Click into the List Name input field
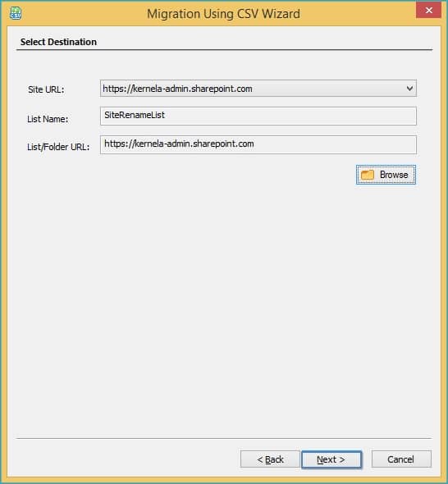Viewport: 448px width, 484px height. click(258, 116)
